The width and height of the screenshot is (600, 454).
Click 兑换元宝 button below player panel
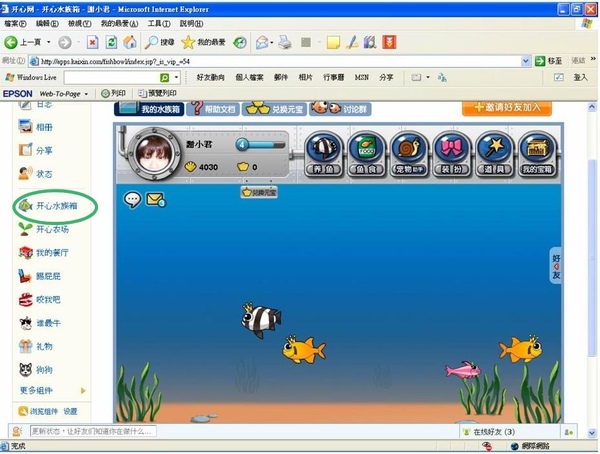pos(259,192)
